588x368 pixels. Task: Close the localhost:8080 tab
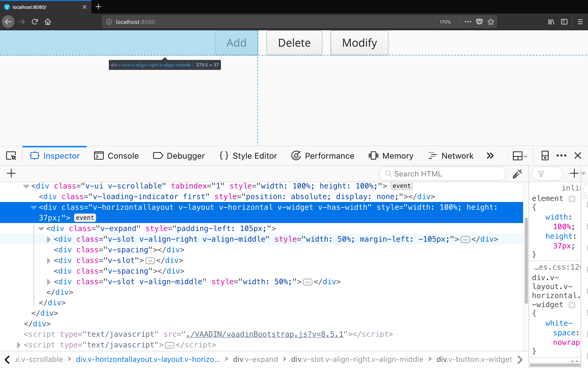tap(85, 7)
